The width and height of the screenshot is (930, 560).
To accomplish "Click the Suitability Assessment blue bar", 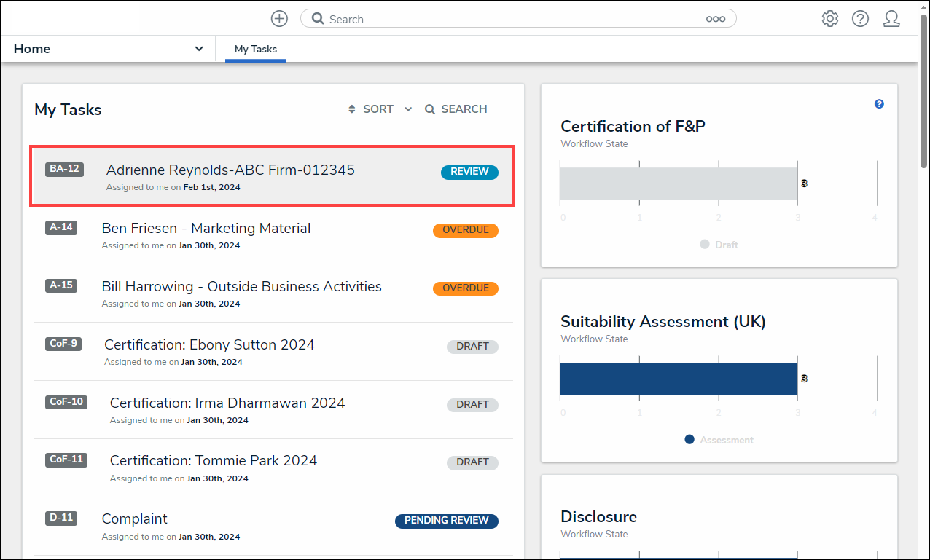I will pyautogui.click(x=678, y=379).
